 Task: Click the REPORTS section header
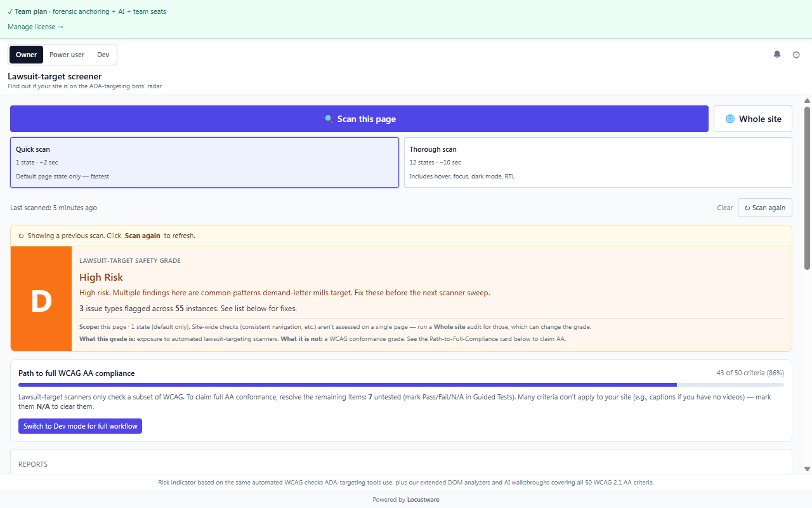click(x=33, y=464)
